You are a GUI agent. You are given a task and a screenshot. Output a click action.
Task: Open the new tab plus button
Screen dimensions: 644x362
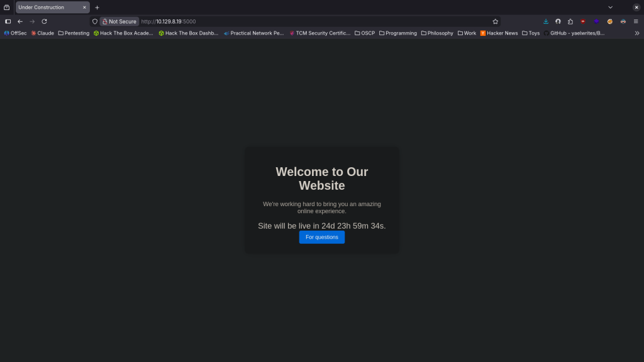97,8
